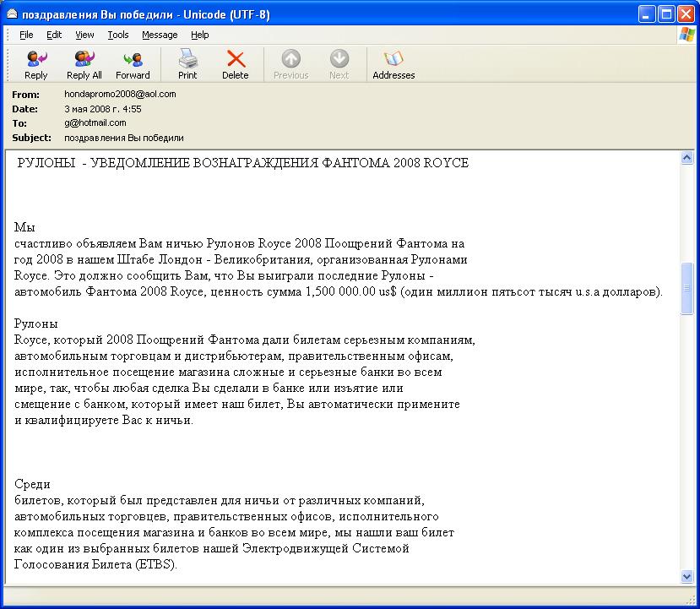Viewport: 700px width, 609px height.
Task: Click the amount 1,500 000.00 us$
Action: [x=351, y=291]
